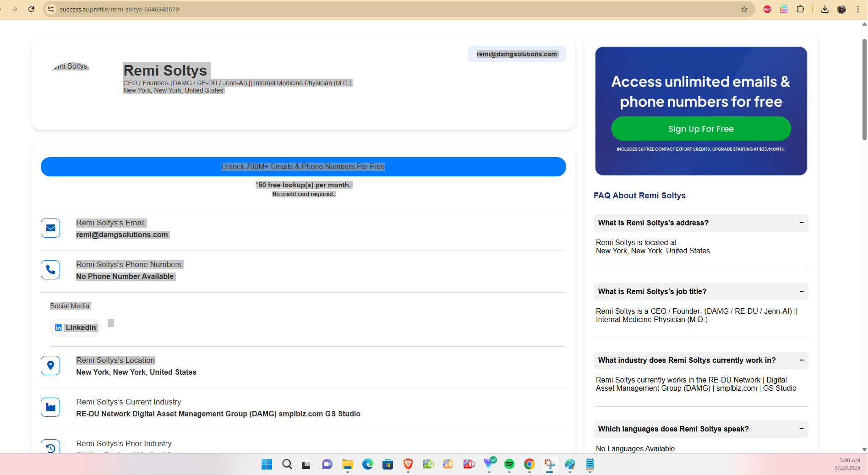
Task: Click the browser forward arrow
Action: (15, 9)
